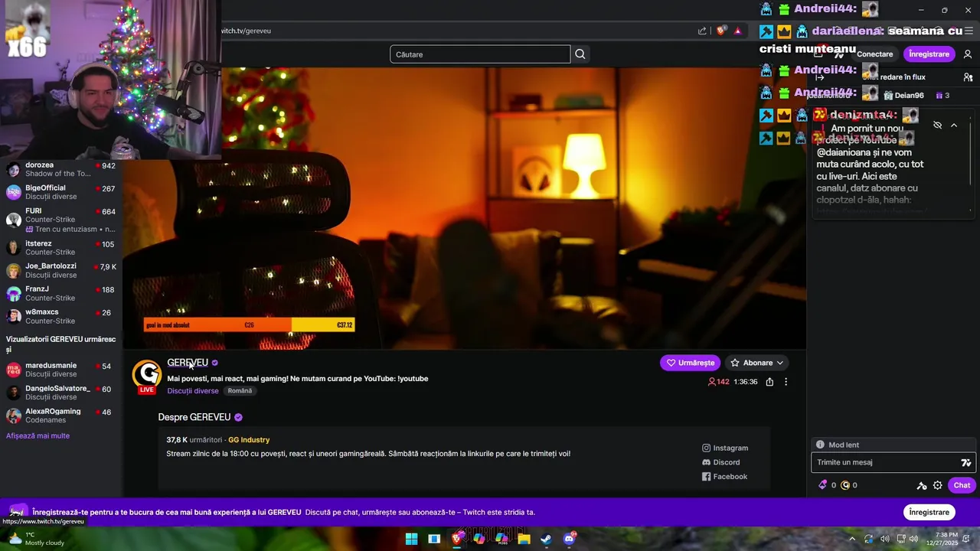Click the purple Chat button
Screen dimensions: 980x551
pyautogui.click(x=962, y=485)
